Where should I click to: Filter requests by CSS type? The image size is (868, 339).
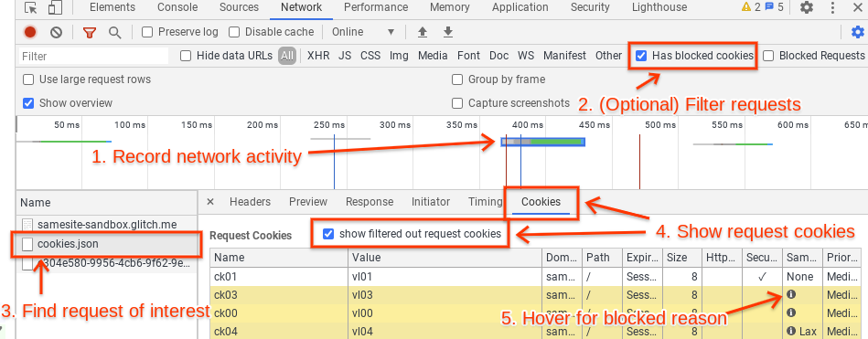coord(370,56)
